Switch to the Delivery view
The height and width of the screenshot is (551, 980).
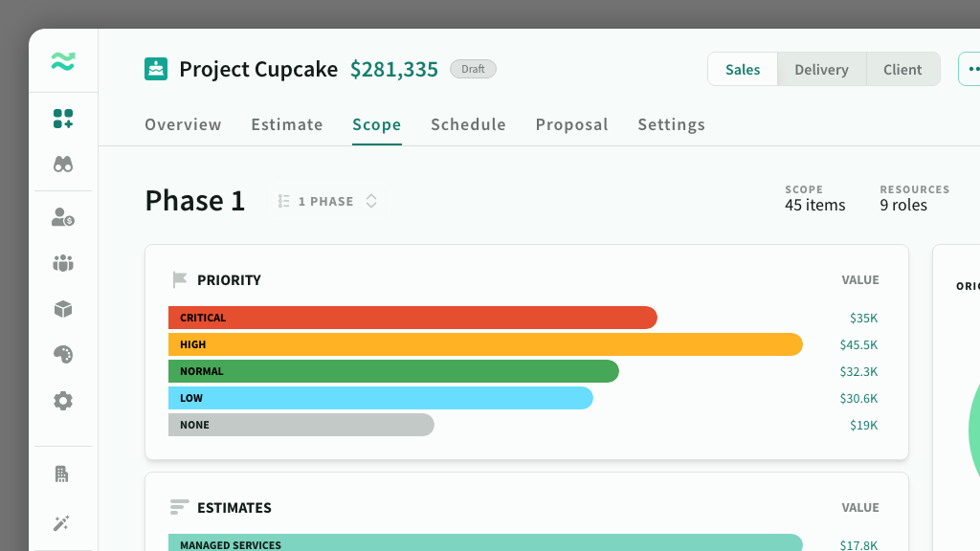point(821,70)
